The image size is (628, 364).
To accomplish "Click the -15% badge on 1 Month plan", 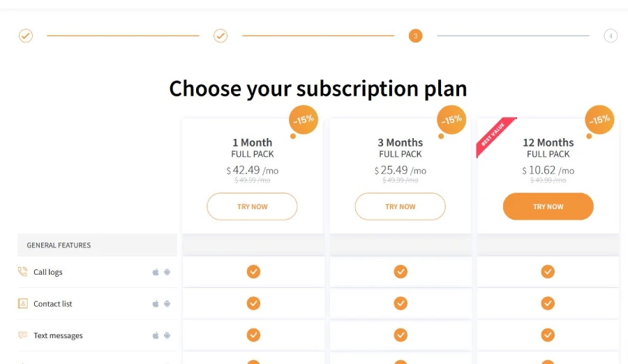I will 304,119.
